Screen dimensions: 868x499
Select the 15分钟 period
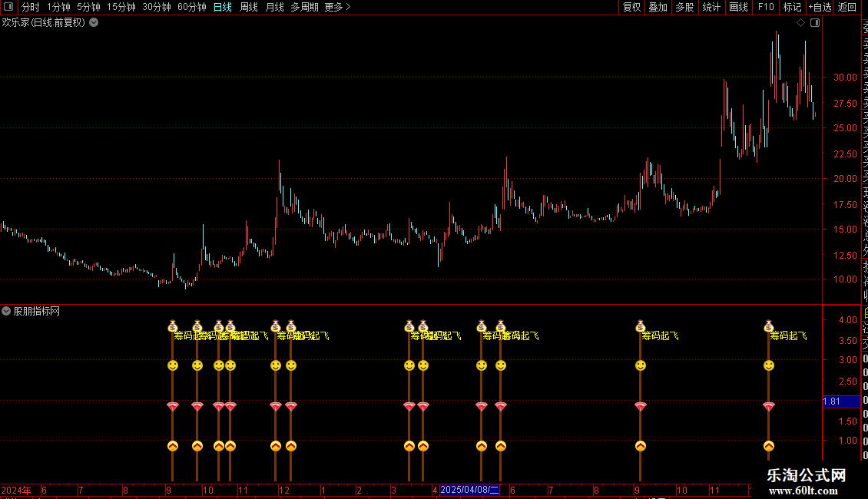click(121, 7)
